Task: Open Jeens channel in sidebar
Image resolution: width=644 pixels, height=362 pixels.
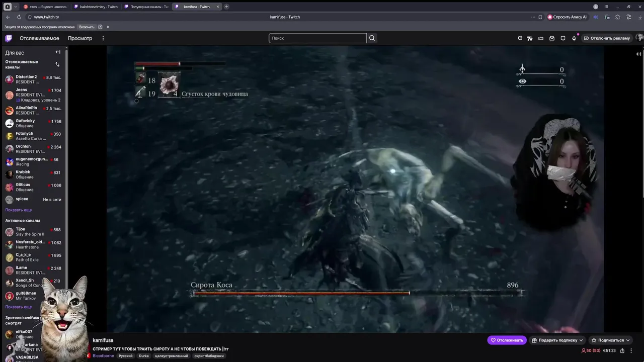Action: (x=33, y=95)
